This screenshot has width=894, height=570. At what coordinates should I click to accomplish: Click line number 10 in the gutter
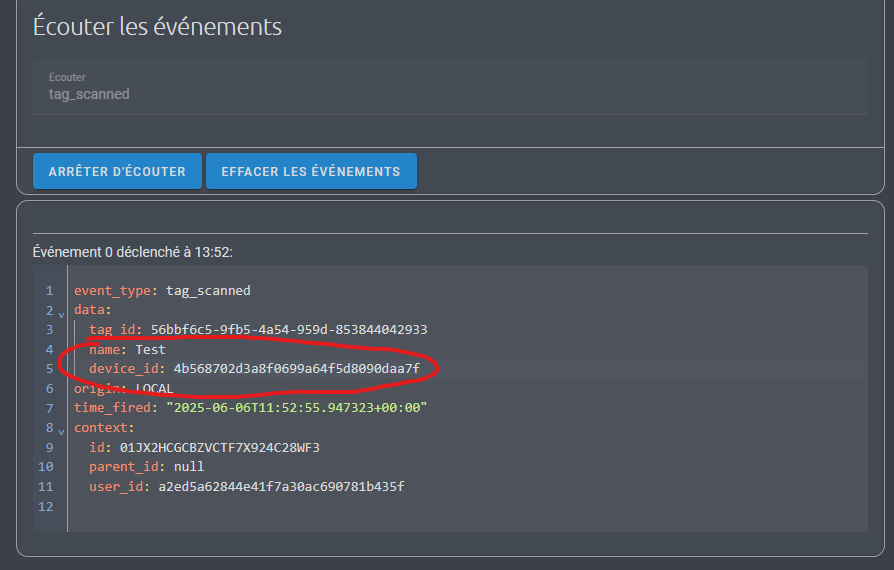46,467
